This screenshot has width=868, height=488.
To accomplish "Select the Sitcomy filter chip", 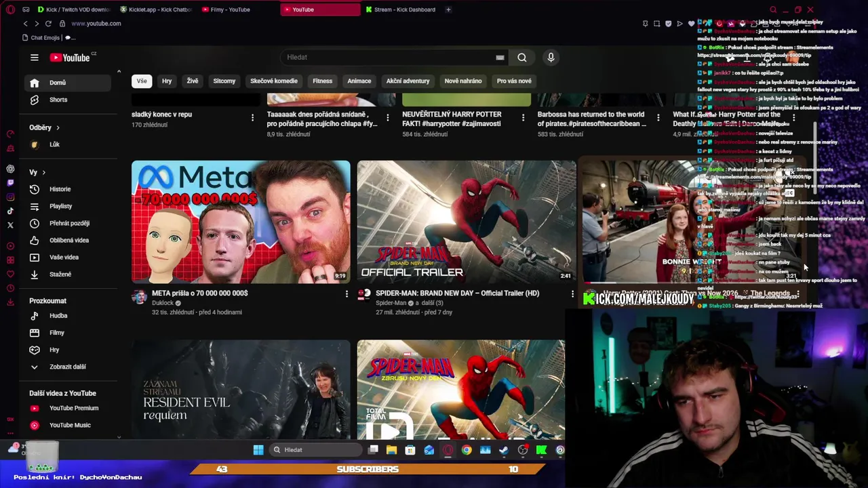I will click(x=224, y=81).
